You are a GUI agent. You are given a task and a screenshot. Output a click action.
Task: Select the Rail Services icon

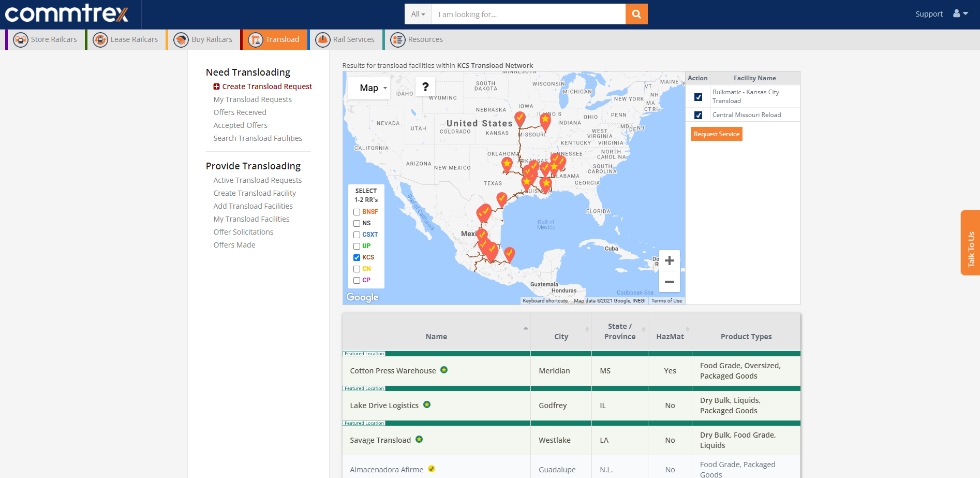(322, 39)
